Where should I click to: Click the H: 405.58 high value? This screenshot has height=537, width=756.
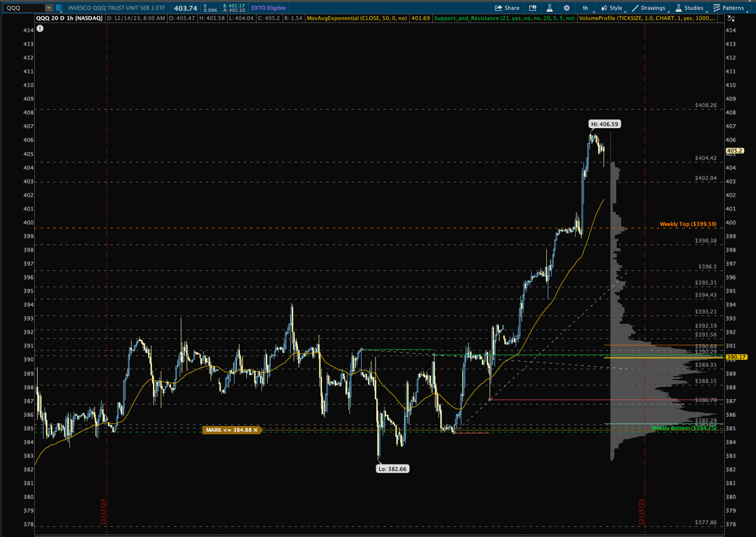pyautogui.click(x=211, y=18)
